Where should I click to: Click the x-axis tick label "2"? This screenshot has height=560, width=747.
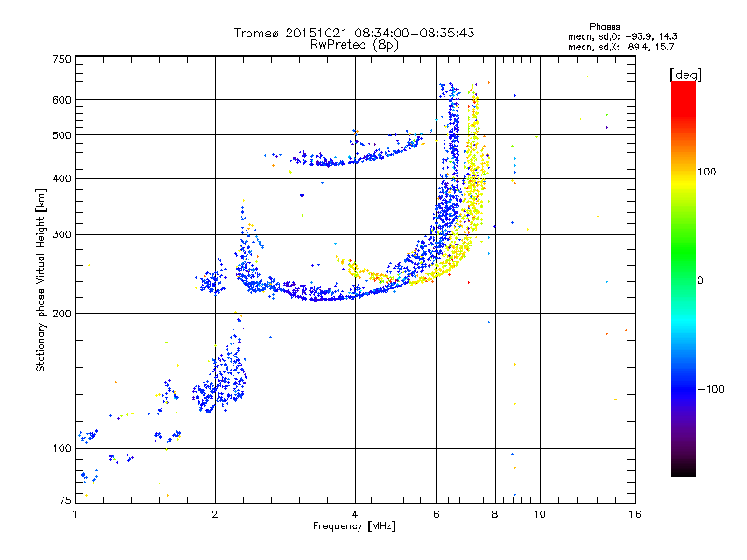[215, 514]
